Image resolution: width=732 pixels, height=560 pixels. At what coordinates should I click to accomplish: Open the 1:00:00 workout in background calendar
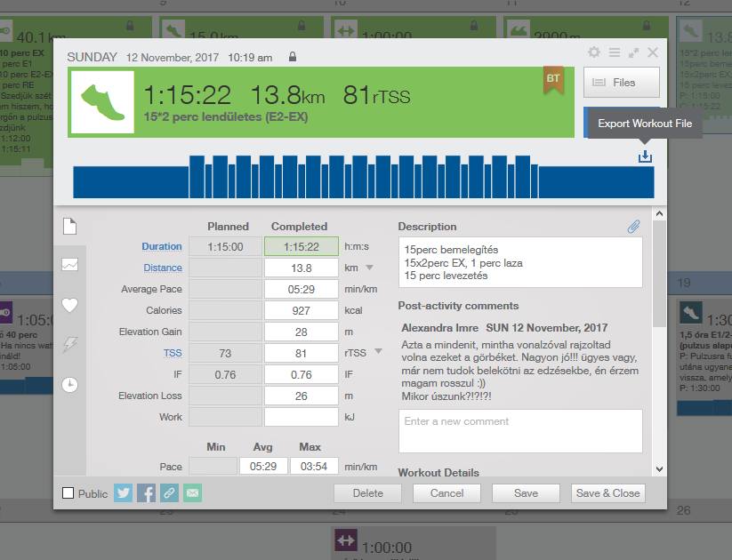[414, 545]
